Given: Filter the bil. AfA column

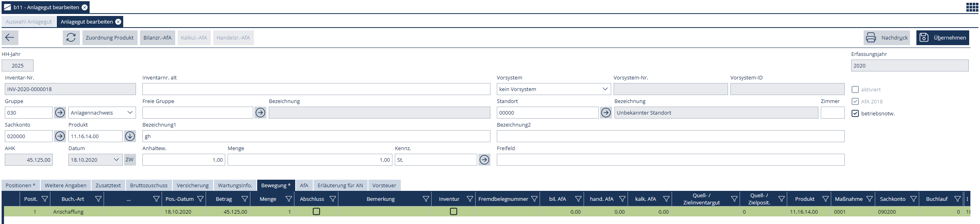Looking at the screenshot, I should [578, 199].
